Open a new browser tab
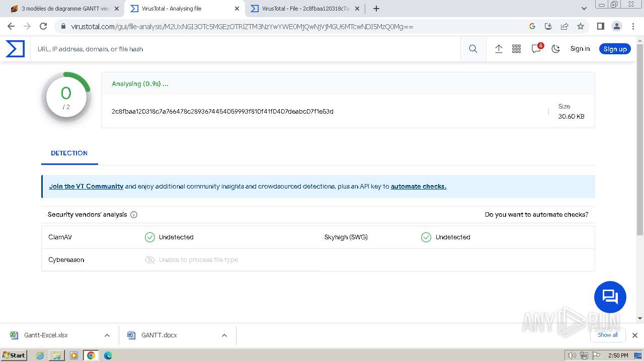The image size is (644, 362). pyautogui.click(x=376, y=9)
